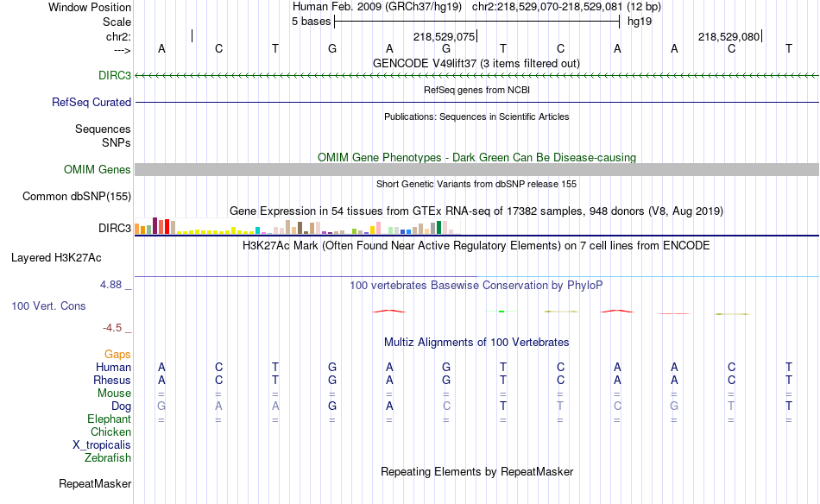Click the Sequences track label

click(103, 129)
